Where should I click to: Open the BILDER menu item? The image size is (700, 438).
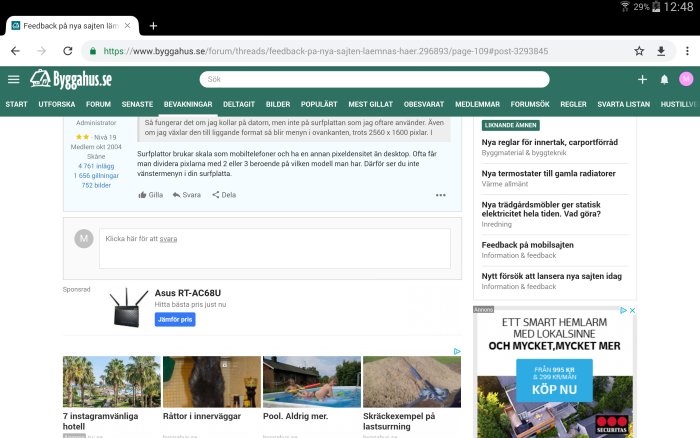278,104
